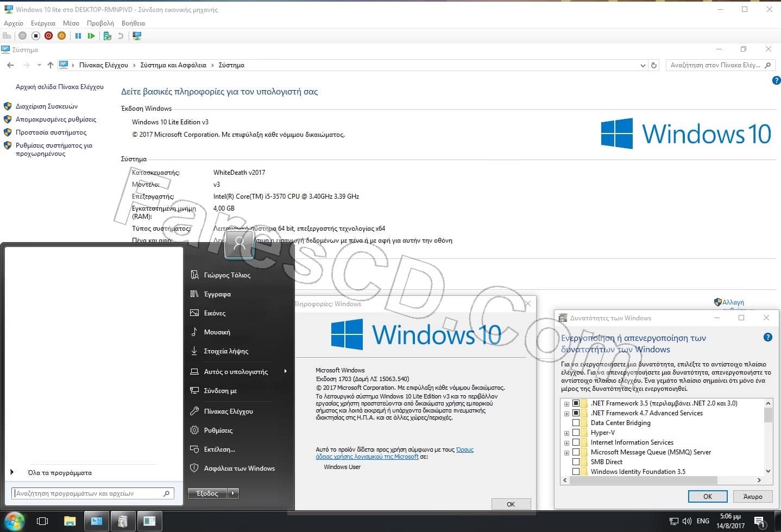Screen dimensions: 781x532
Task: Click Σύστημα και Ασφάλεια breadcrumb
Action: [x=173, y=65]
